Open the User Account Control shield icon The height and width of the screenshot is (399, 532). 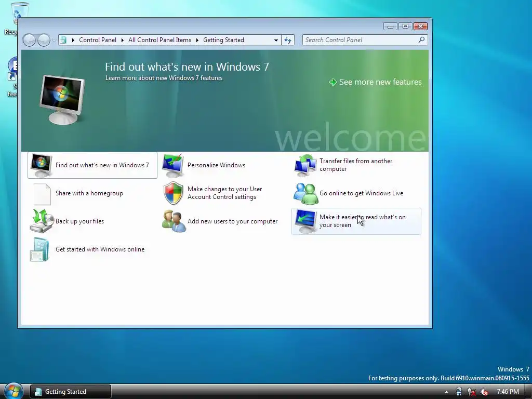pyautogui.click(x=174, y=193)
